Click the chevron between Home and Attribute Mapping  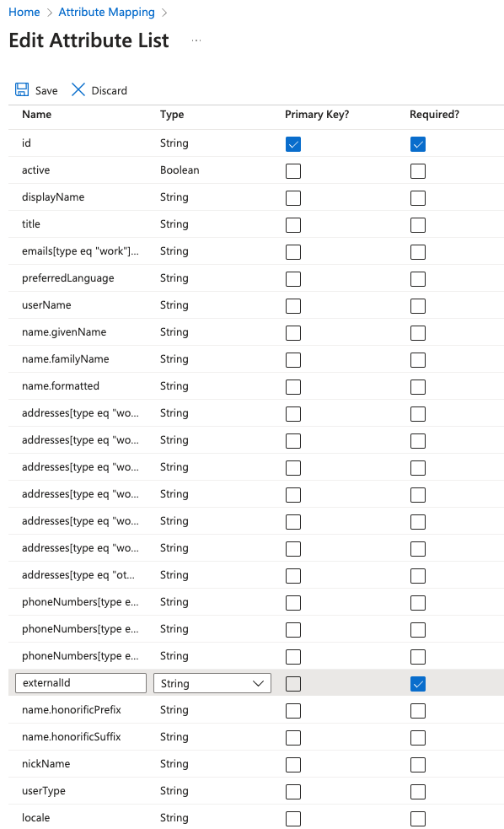click(46, 12)
